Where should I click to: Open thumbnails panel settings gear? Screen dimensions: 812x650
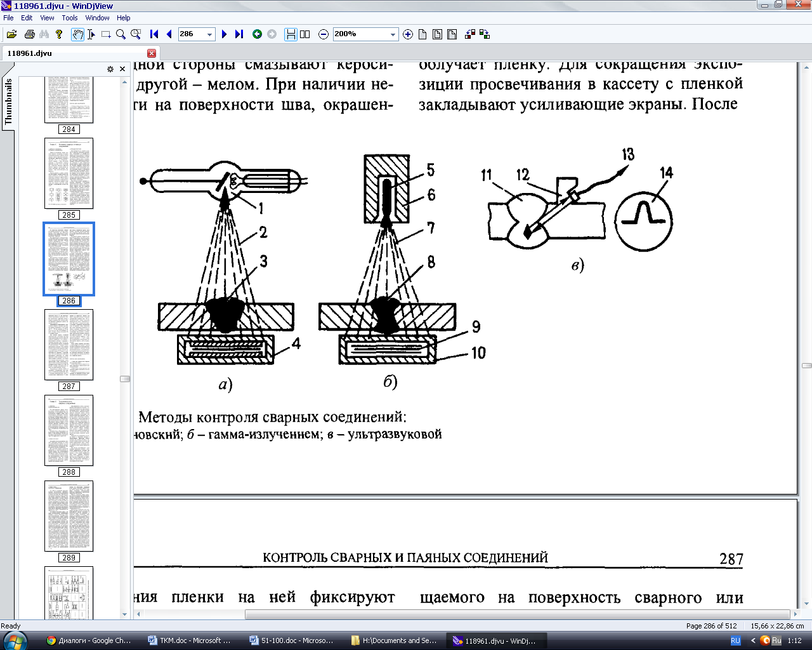point(110,69)
